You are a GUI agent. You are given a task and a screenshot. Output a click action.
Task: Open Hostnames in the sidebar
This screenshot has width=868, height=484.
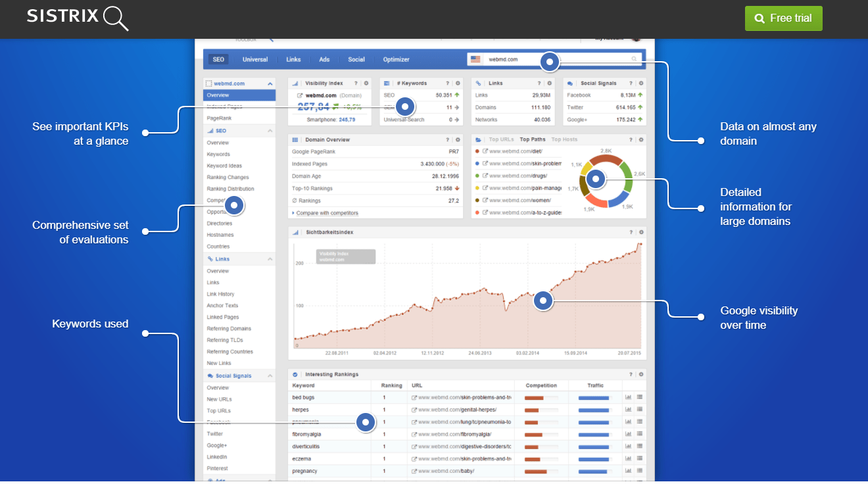220,235
